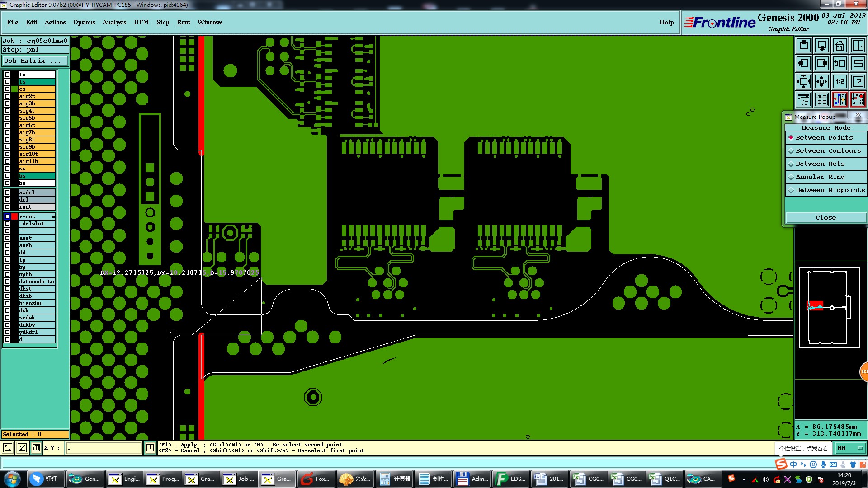Image resolution: width=868 pixels, height=488 pixels.
Task: Open the Analysis menu
Action: [114, 22]
